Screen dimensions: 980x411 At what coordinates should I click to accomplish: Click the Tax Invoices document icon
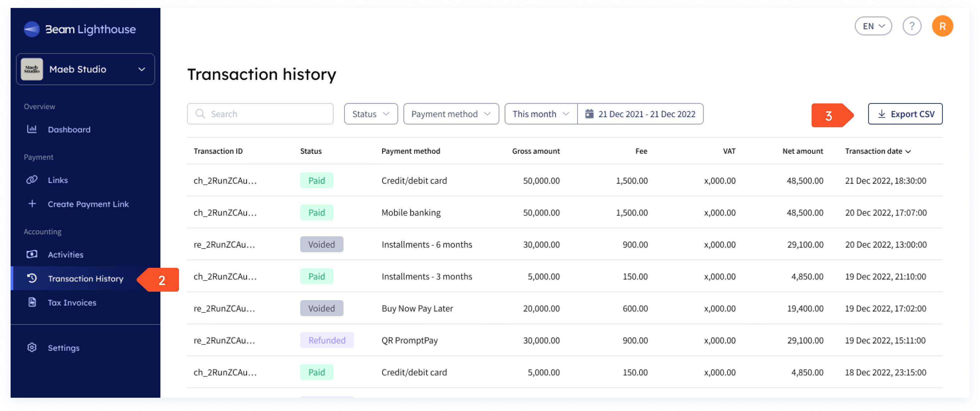(x=32, y=302)
